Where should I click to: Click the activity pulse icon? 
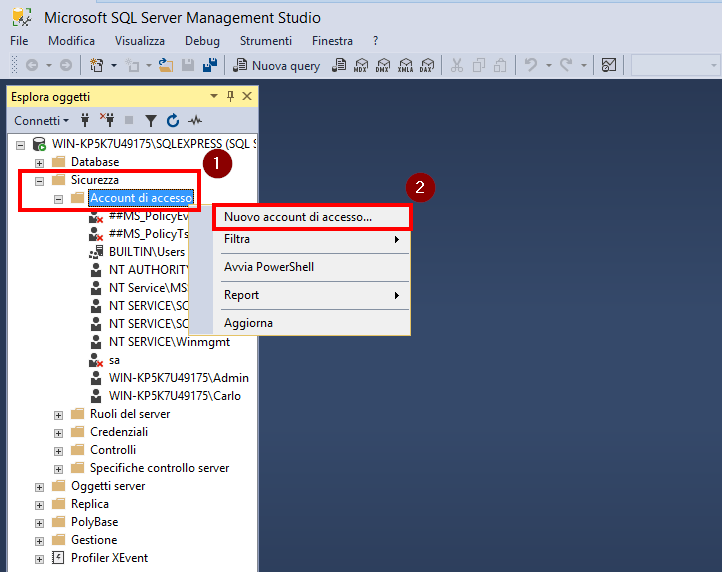[195, 121]
